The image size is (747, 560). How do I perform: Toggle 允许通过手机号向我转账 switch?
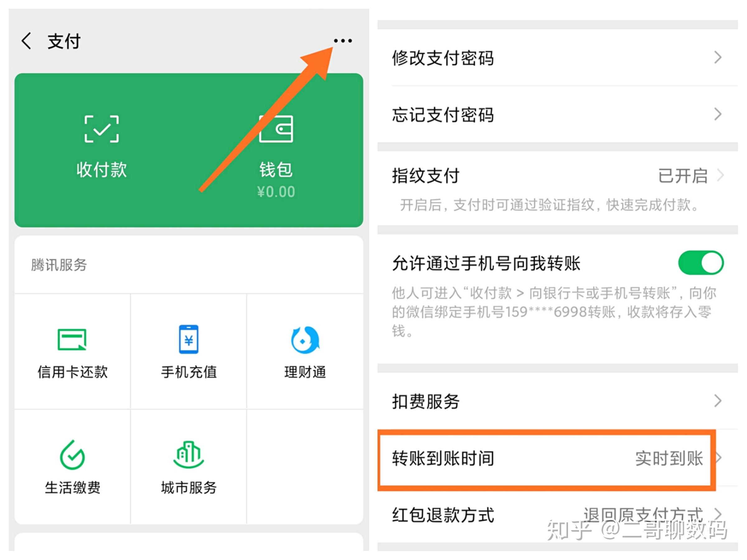click(700, 263)
